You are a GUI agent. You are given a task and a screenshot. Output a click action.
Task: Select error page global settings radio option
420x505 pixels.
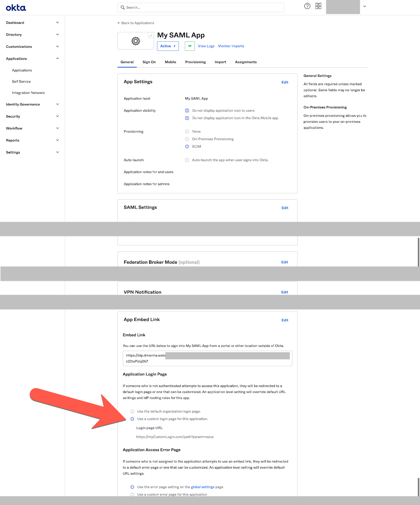pos(132,487)
